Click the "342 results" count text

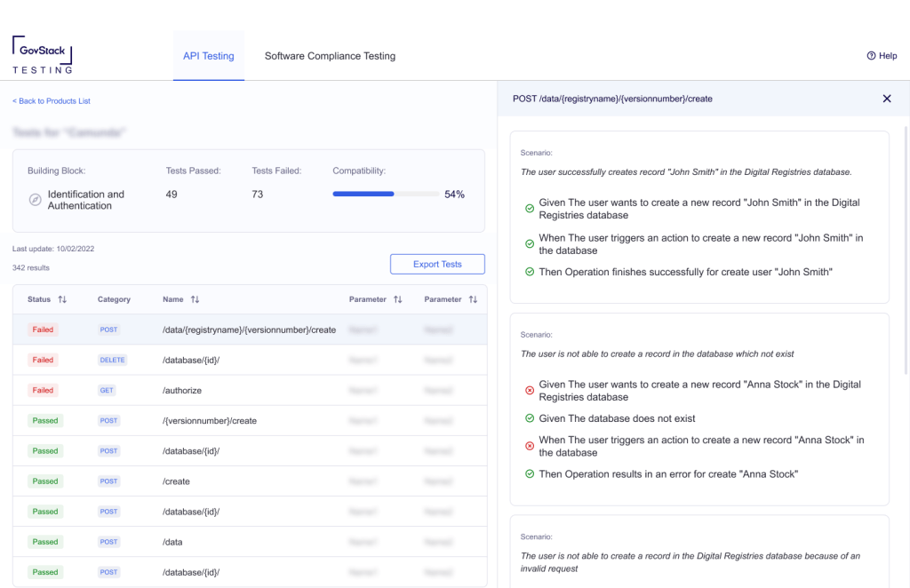(x=31, y=268)
